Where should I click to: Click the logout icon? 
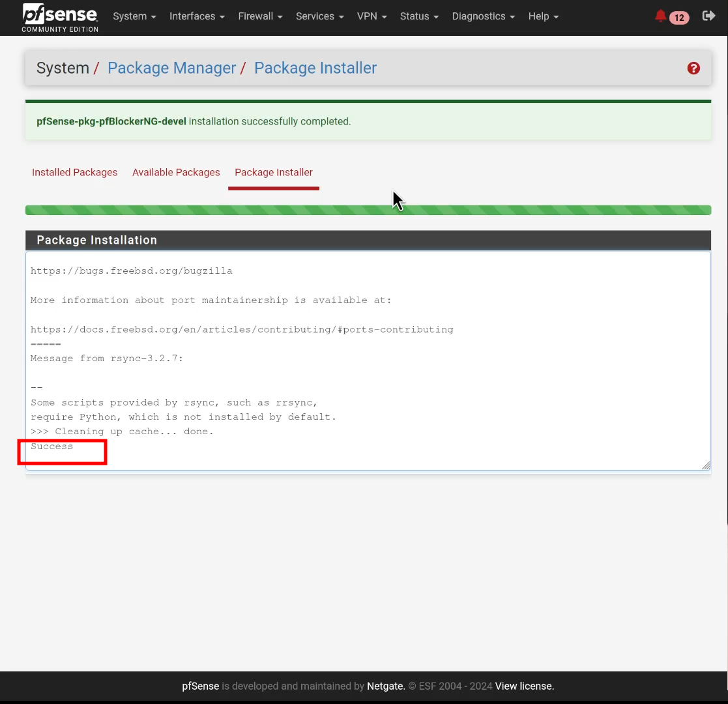[708, 16]
